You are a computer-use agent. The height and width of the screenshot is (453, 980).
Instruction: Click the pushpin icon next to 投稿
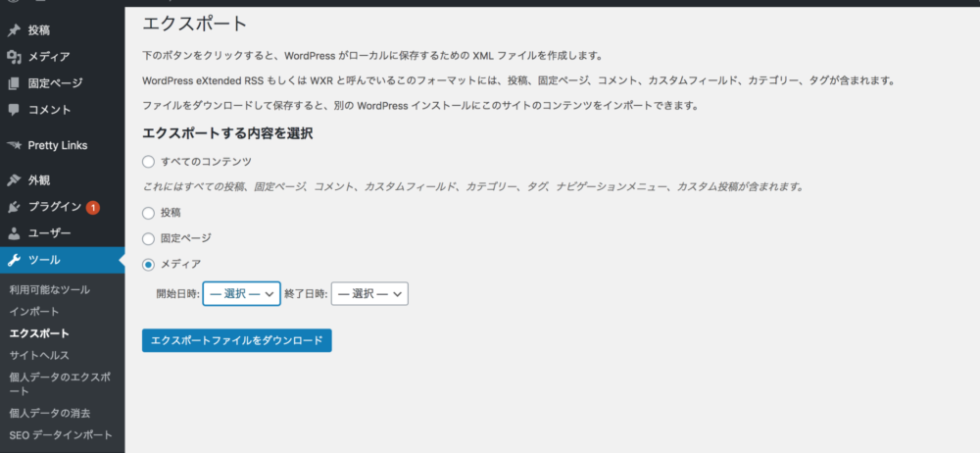coord(14,30)
